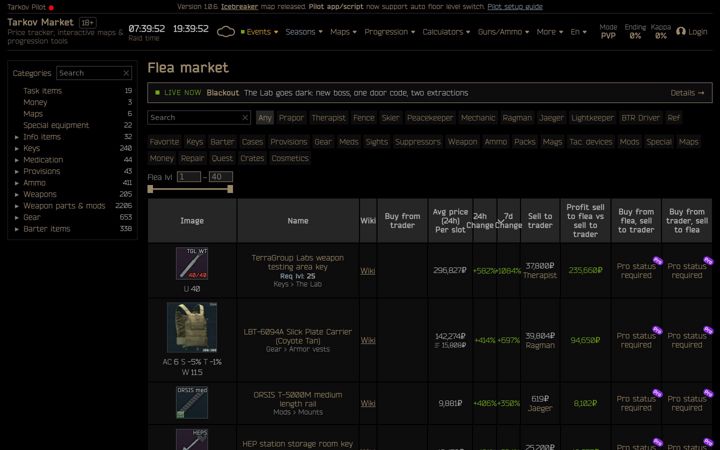Expand the Weapons category
720x450 pixels.
[17, 194]
